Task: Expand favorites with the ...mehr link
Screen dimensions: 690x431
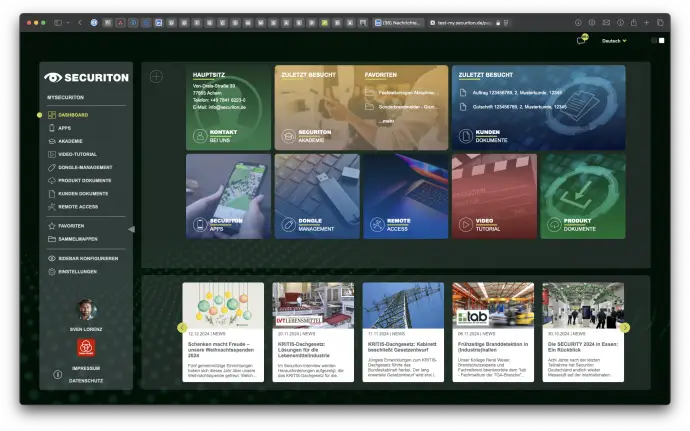Action: tap(386, 121)
